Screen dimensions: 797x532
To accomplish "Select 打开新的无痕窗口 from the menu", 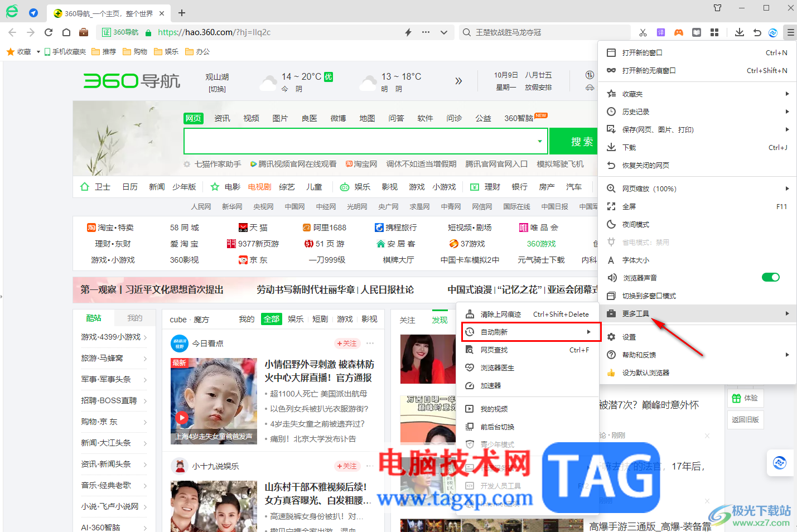I will coord(697,70).
